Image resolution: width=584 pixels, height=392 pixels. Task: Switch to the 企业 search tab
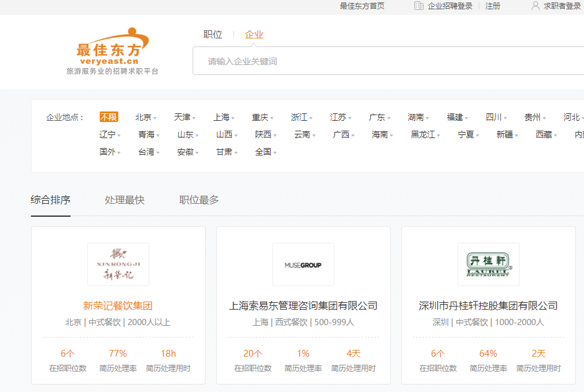click(254, 35)
